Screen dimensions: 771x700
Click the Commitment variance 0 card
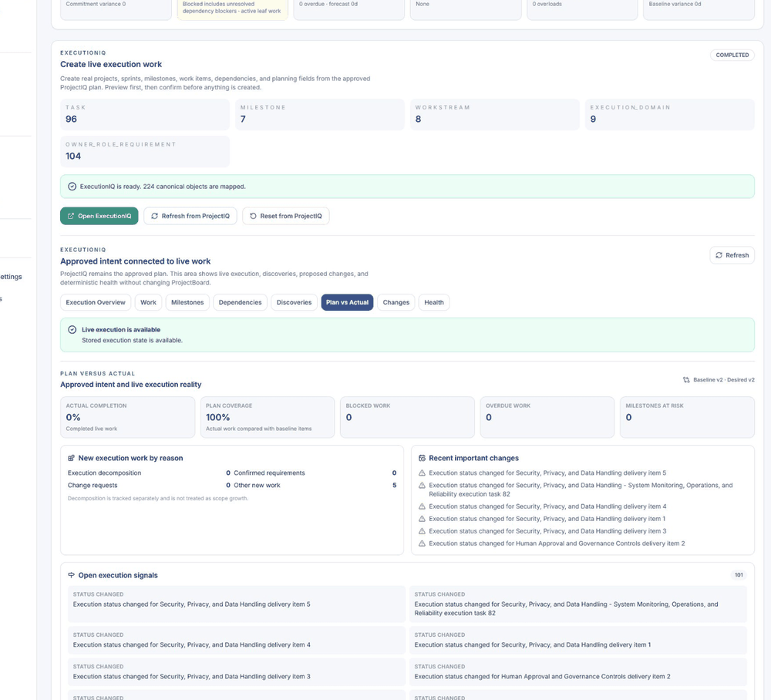coord(116,8)
